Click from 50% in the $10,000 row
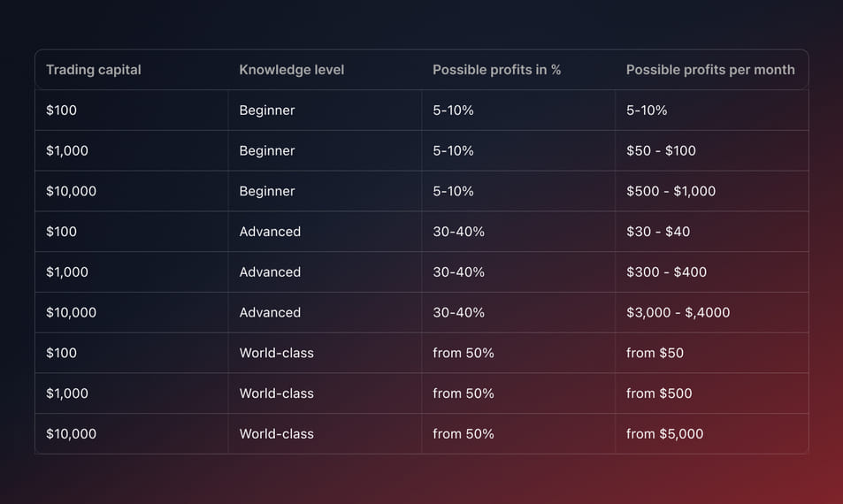The width and height of the screenshot is (843, 504). (x=463, y=434)
